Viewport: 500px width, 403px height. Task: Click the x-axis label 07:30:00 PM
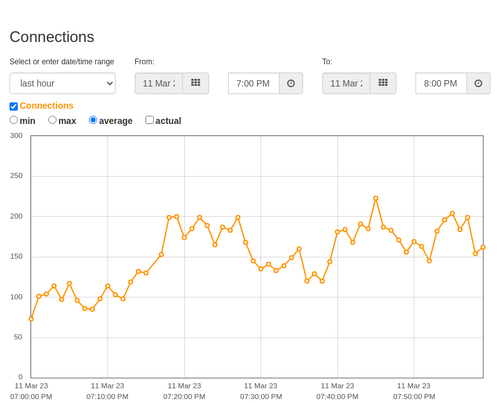[x=261, y=397]
